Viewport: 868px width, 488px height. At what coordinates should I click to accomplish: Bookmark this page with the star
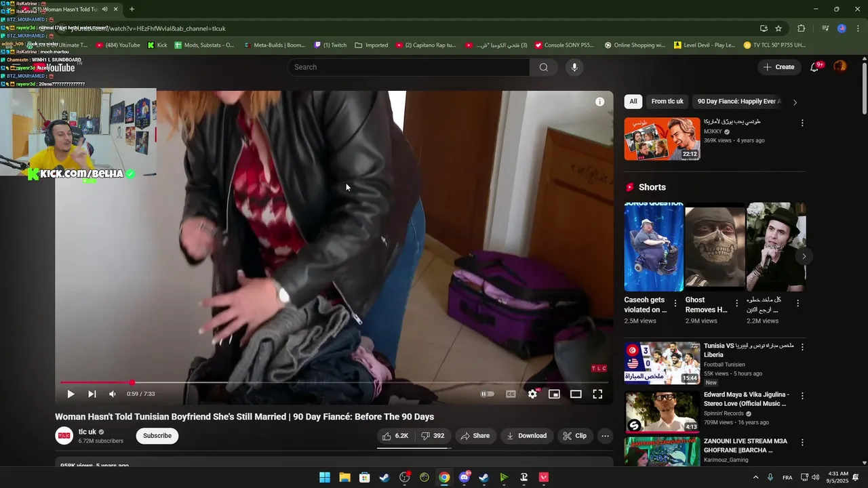click(778, 28)
